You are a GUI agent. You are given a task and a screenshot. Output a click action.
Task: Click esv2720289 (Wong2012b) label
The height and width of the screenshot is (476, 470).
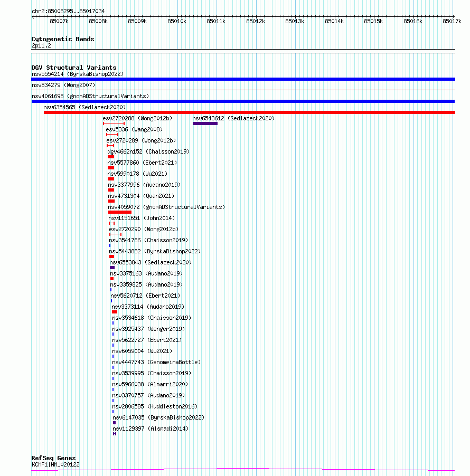pyautogui.click(x=141, y=140)
